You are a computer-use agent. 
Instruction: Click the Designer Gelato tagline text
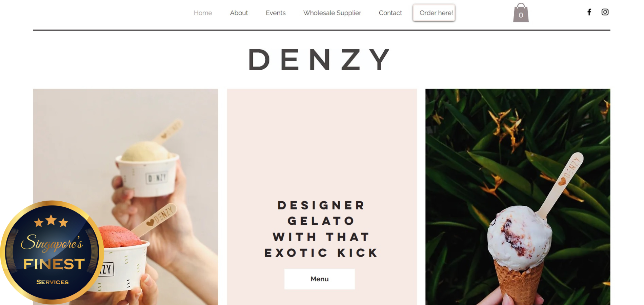[321, 229]
